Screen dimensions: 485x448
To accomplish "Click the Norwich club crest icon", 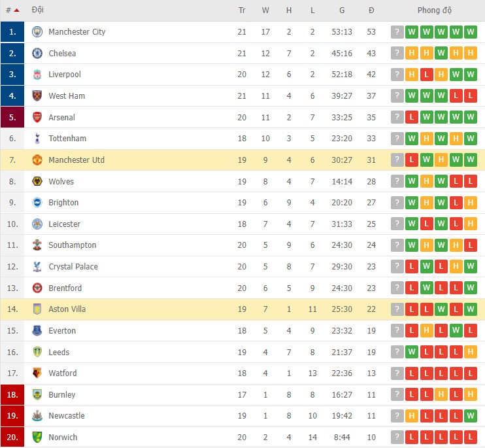I will (x=37, y=438).
